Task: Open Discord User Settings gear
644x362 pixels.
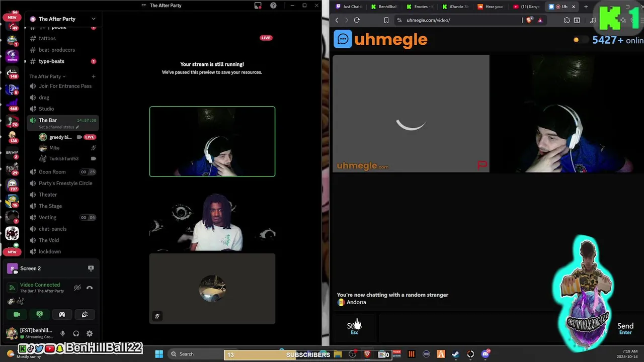Action: pyautogui.click(x=90, y=333)
